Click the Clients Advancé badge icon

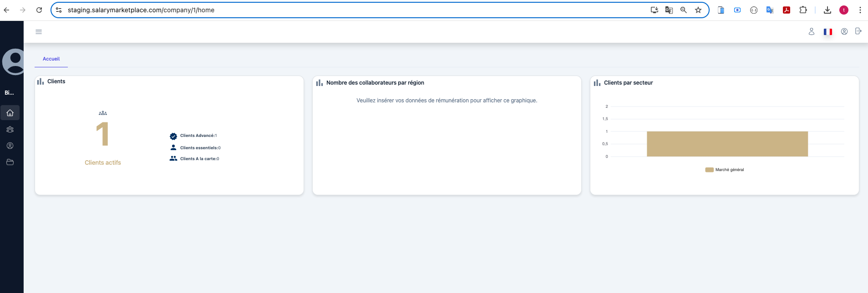click(x=173, y=136)
